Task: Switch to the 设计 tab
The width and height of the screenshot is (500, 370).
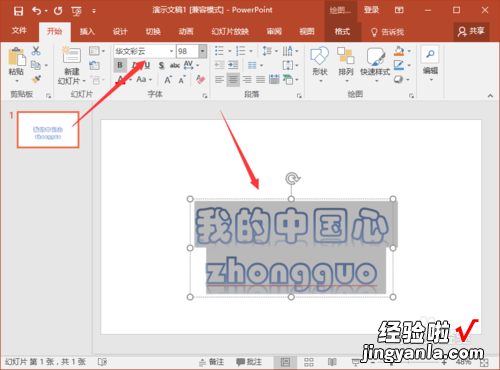Action: (120, 32)
